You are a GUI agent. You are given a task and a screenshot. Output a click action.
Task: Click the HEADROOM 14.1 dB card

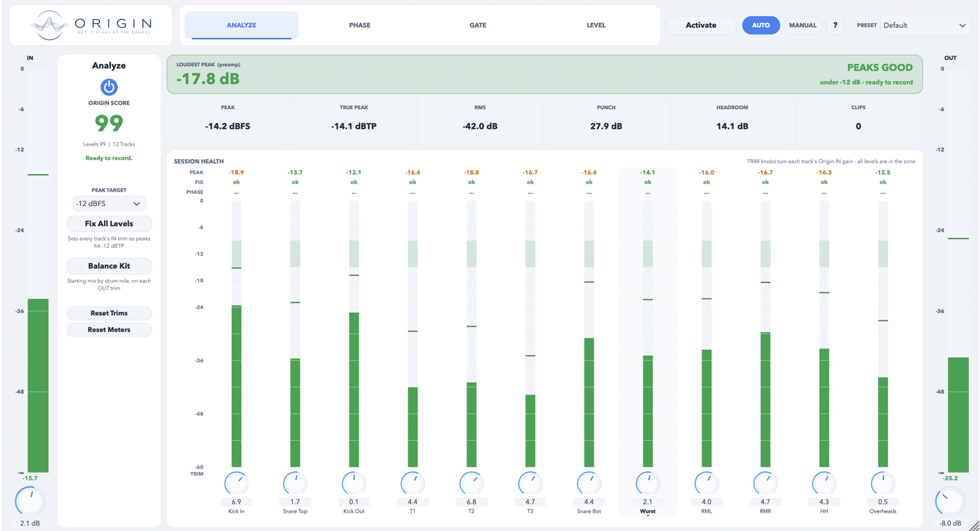point(732,120)
